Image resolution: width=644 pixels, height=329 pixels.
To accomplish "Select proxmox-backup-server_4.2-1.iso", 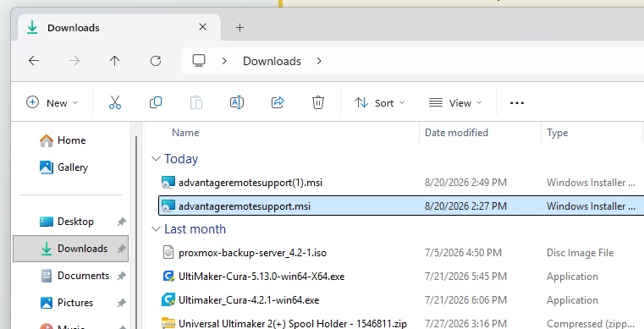I will pos(252,253).
